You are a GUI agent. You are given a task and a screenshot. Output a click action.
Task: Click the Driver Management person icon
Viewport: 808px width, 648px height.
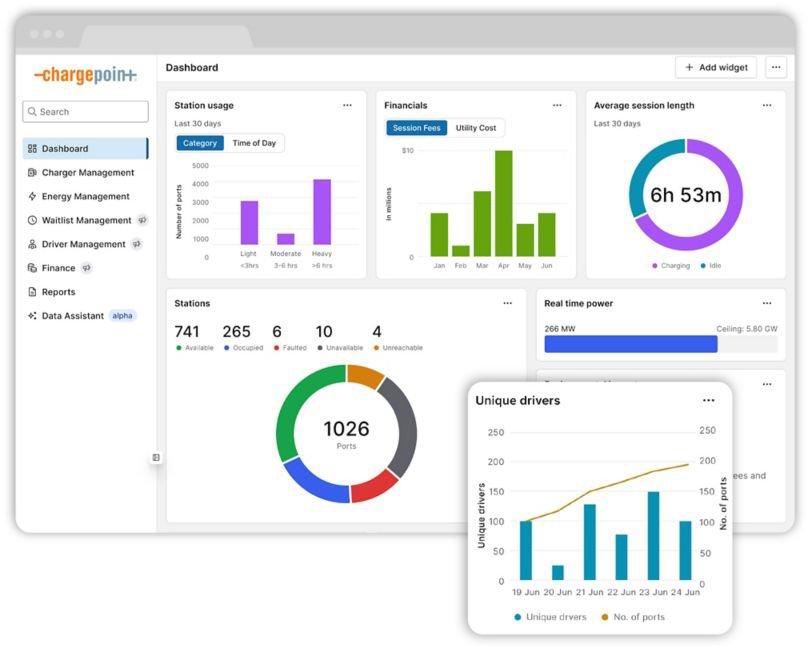coord(32,244)
